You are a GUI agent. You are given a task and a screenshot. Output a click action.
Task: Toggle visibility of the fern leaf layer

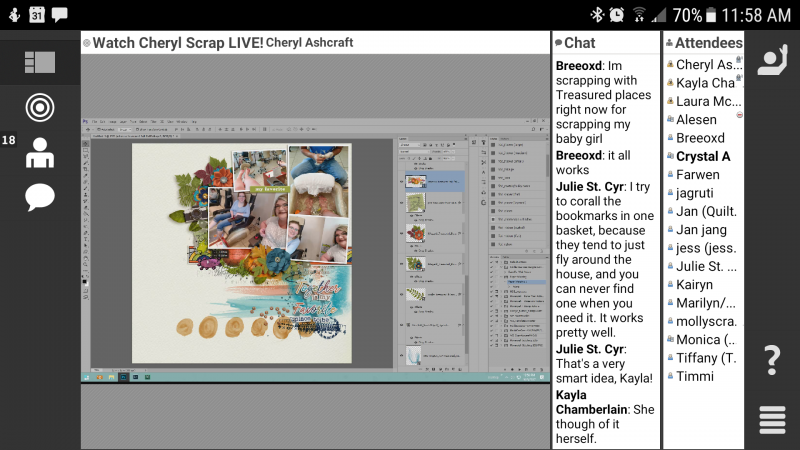(x=402, y=294)
